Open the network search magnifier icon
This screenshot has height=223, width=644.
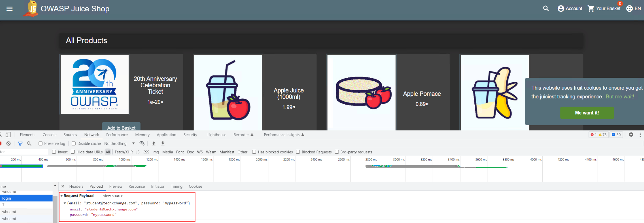(x=29, y=143)
